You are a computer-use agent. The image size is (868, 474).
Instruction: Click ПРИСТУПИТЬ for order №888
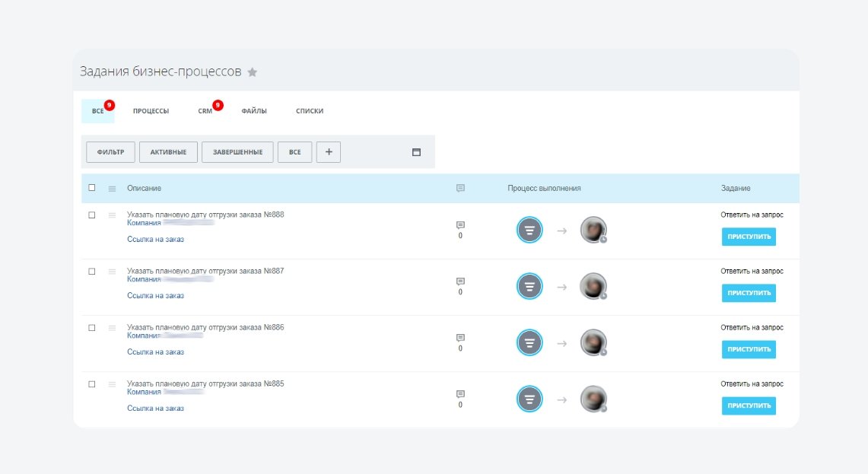pyautogui.click(x=749, y=237)
